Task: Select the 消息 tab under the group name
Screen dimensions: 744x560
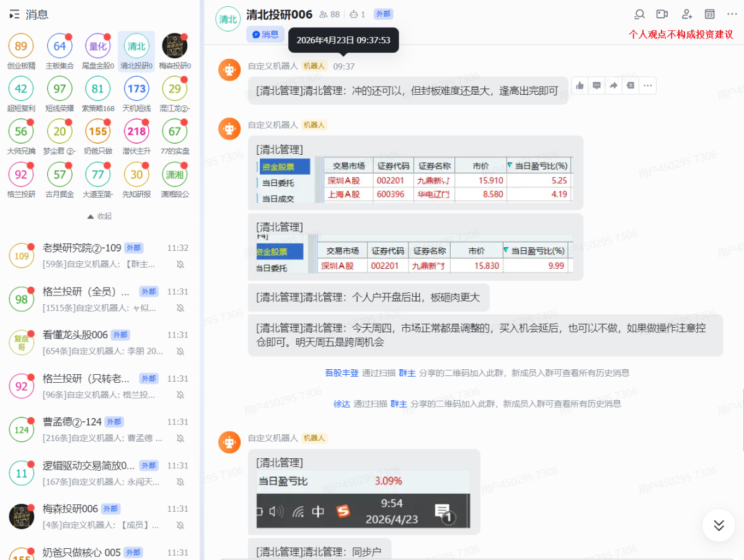Action: 265,35
